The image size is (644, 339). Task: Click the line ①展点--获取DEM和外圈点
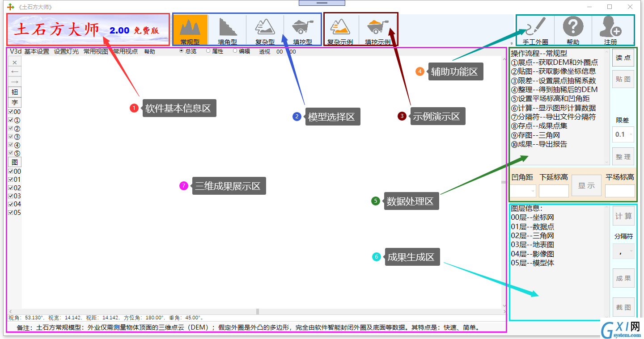point(555,62)
